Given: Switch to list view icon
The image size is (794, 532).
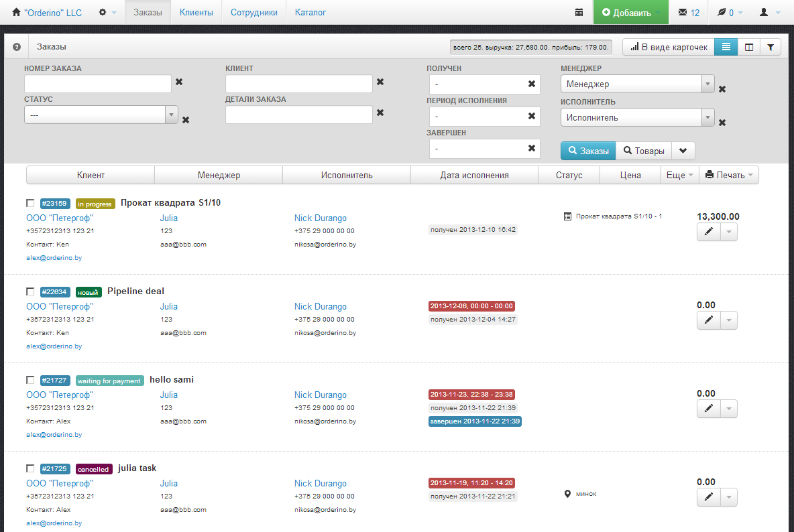Looking at the screenshot, I should [x=726, y=48].
